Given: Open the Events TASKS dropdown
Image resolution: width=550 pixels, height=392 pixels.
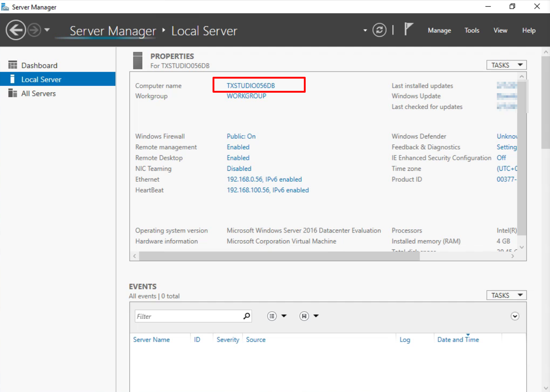Looking at the screenshot, I should coord(506,295).
